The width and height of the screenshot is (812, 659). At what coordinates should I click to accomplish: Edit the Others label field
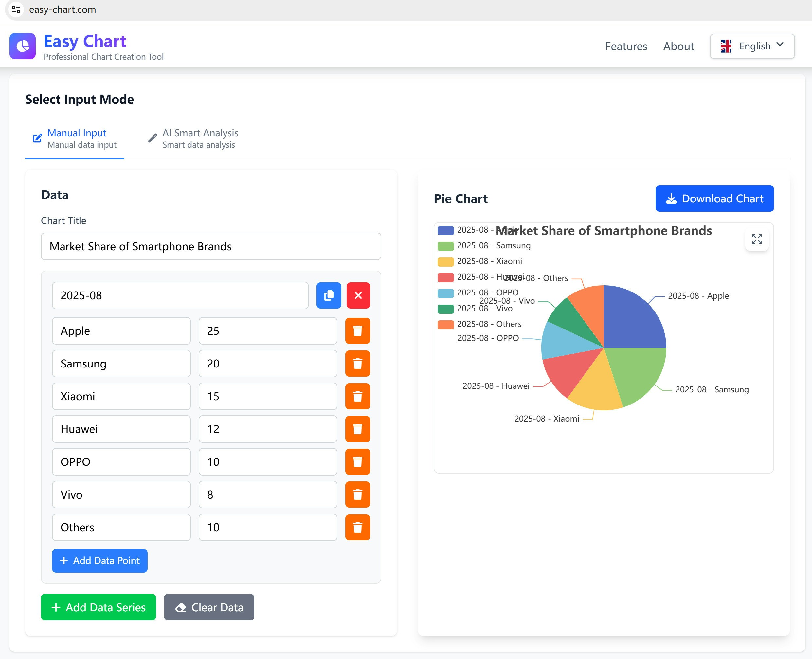click(121, 527)
